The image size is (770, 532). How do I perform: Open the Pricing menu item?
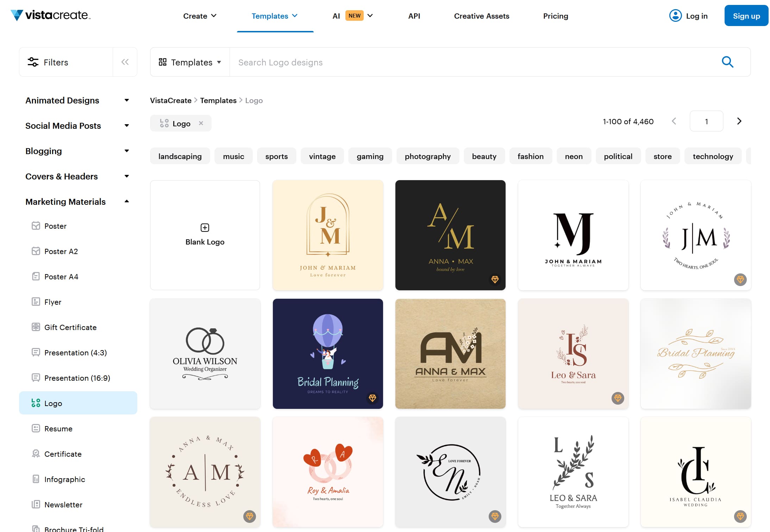556,16
